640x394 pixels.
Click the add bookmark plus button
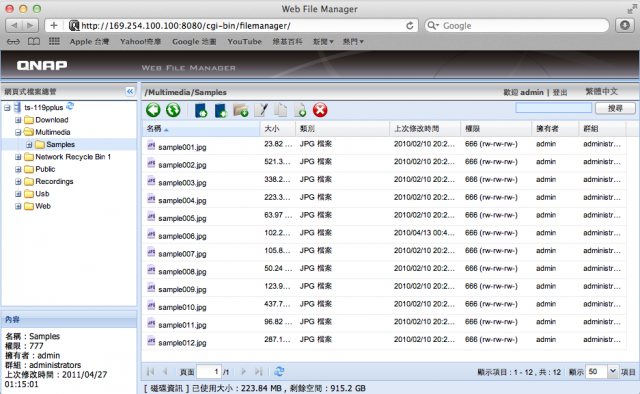click(x=53, y=25)
